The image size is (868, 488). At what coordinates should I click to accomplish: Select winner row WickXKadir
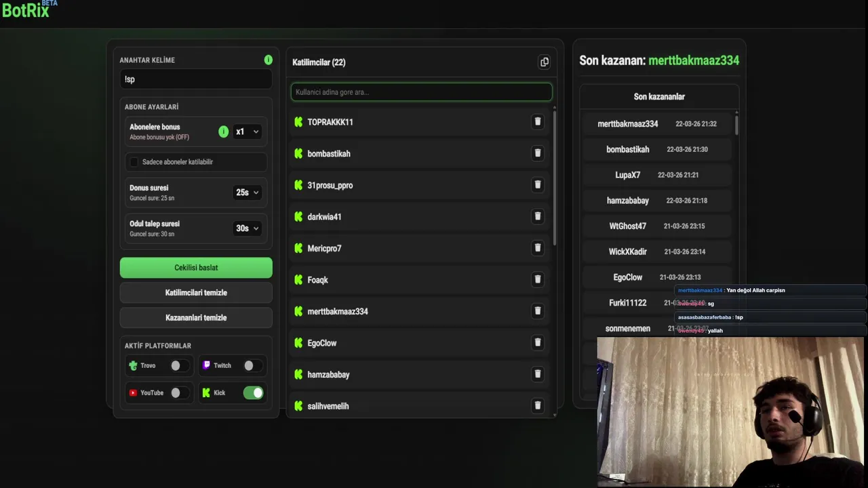click(x=657, y=251)
